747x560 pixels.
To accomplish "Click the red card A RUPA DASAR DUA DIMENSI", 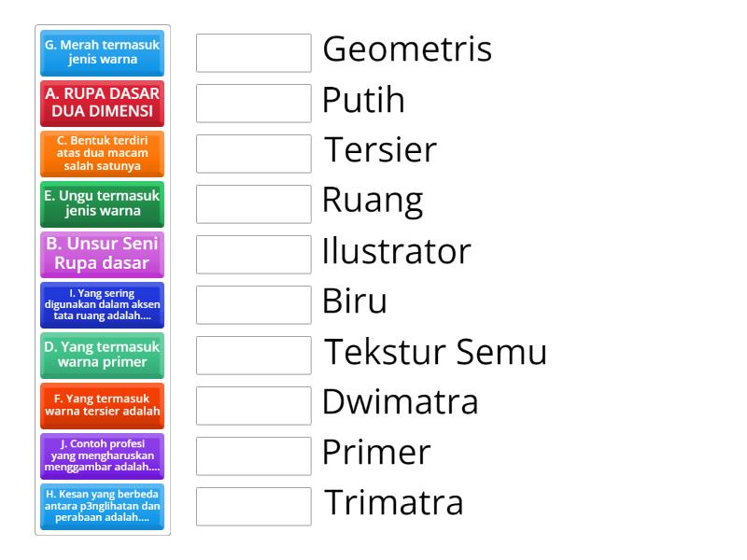I will pyautogui.click(x=103, y=105).
